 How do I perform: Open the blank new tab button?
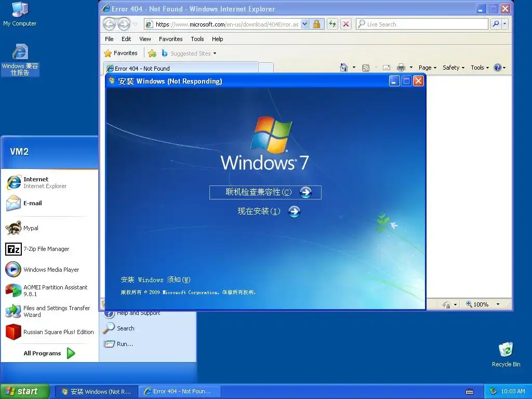[x=266, y=68]
